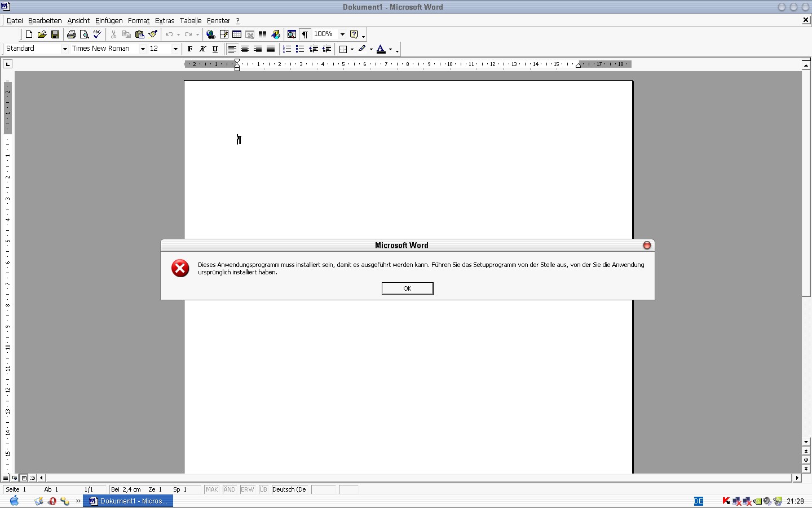The image size is (812, 508).
Task: Open the style dropdown showing Standard
Action: pos(65,49)
